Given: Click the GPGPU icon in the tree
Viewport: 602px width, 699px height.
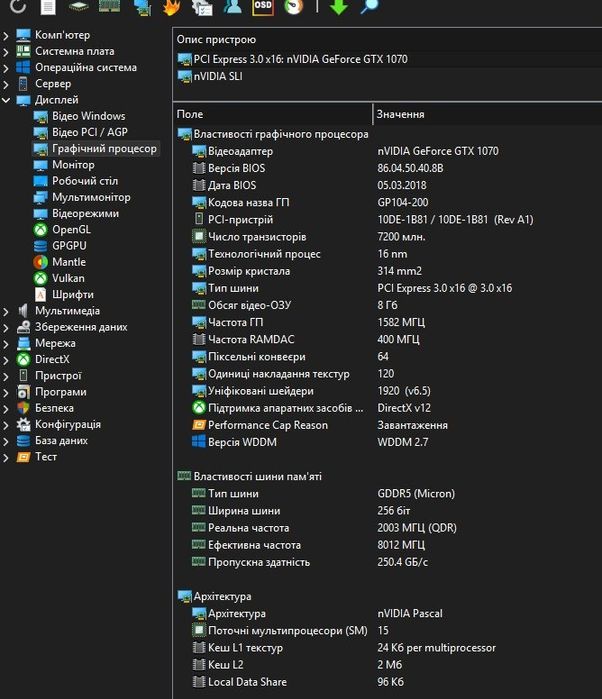Looking at the screenshot, I should tap(41, 246).
